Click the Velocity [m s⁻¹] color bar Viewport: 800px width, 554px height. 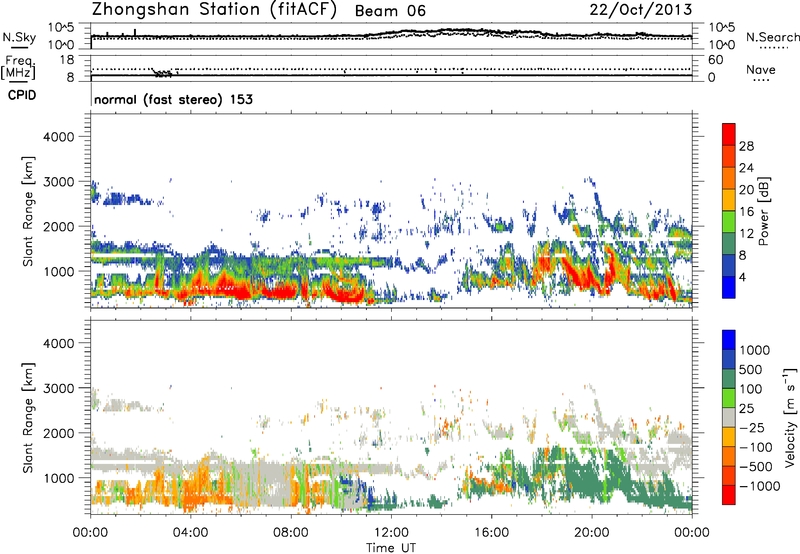tap(729, 417)
